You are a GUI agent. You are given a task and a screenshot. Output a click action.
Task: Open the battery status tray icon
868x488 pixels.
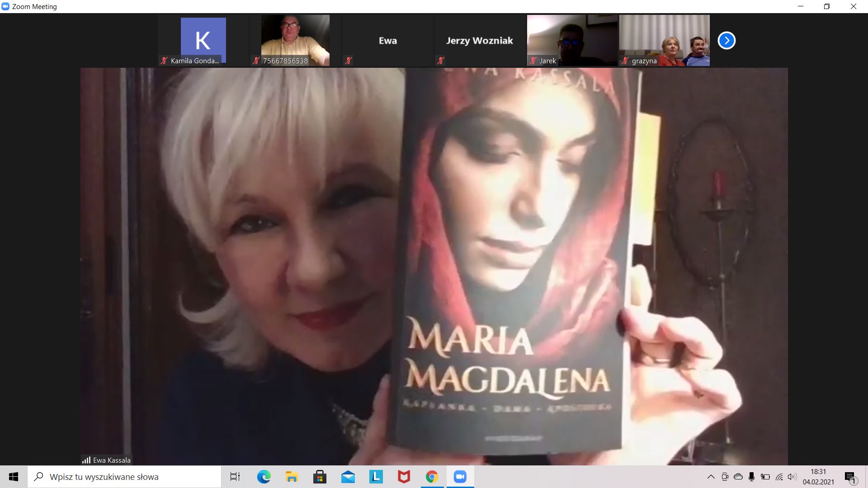[x=765, y=477]
